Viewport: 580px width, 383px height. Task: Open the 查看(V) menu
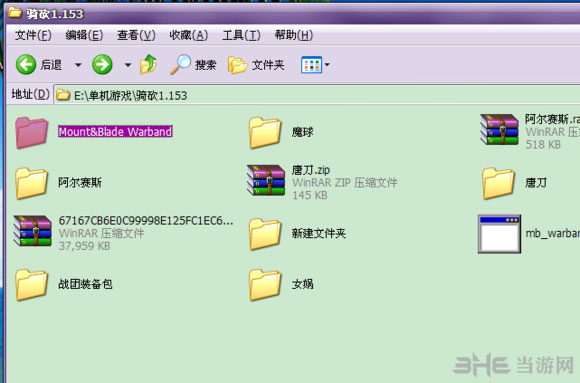coord(136,36)
